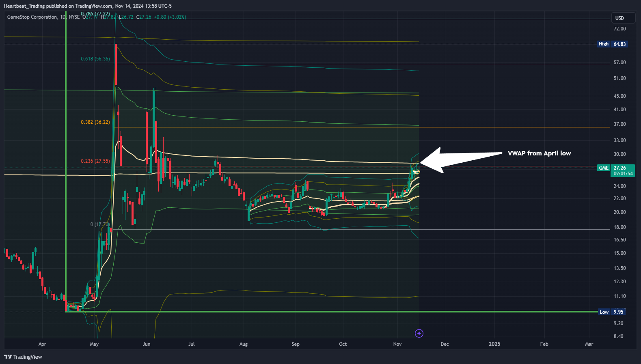641x364 pixels.
Task: Click the Oct label on the time axis
Action: 343,344
